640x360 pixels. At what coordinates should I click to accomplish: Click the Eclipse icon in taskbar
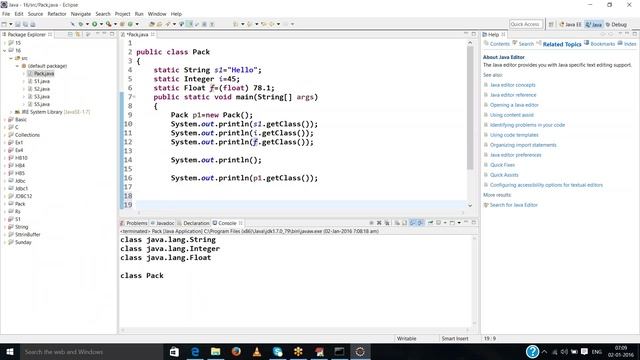(x=360, y=351)
